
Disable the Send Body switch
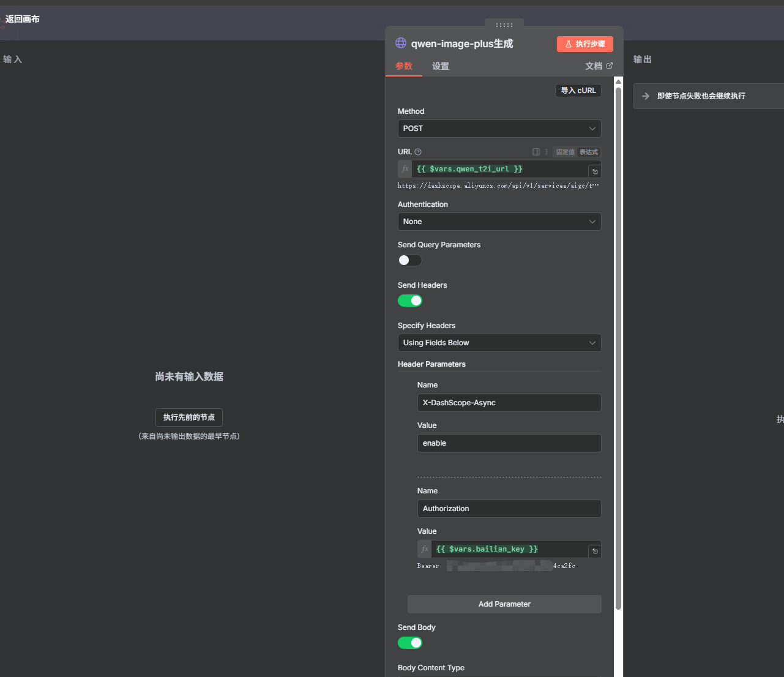410,643
